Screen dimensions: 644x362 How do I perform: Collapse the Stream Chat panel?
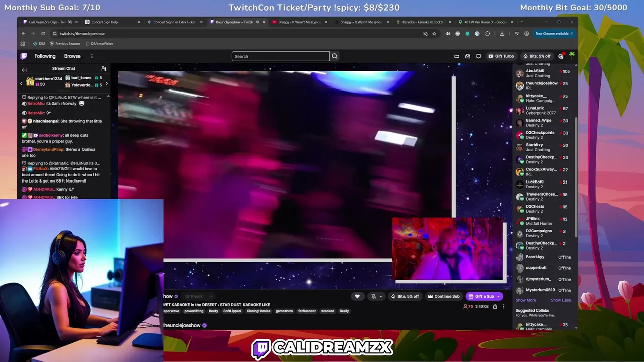point(24,70)
